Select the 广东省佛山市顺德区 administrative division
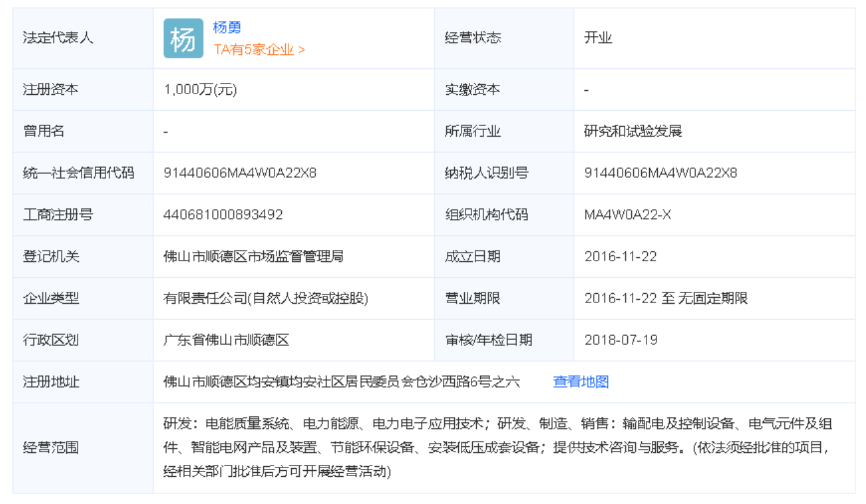Image resolution: width=866 pixels, height=504 pixels. tap(227, 340)
